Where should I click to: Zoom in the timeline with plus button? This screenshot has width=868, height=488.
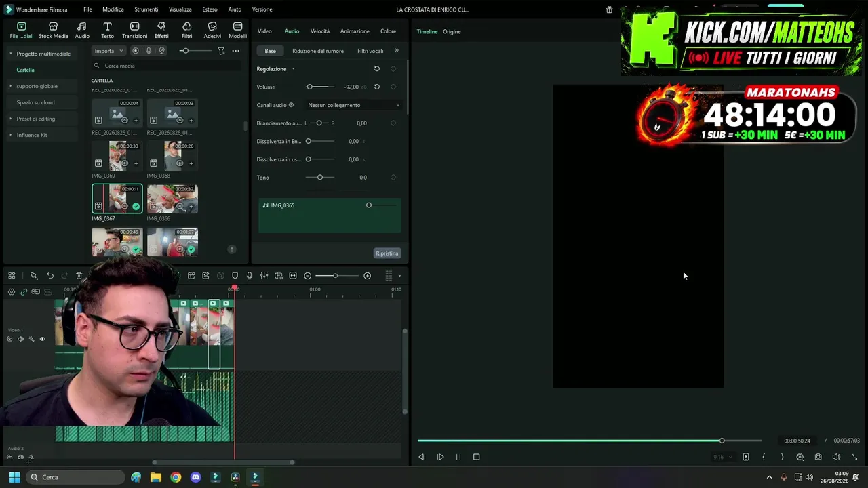point(368,276)
